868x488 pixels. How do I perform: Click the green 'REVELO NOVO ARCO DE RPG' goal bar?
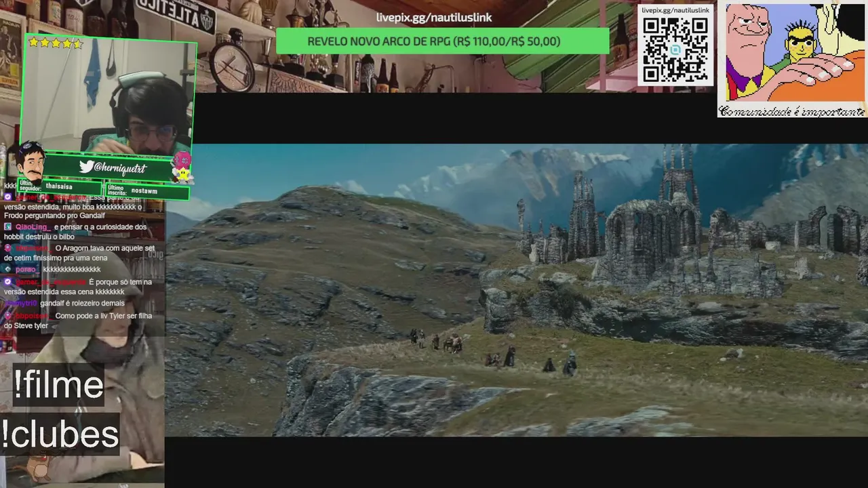[443, 41]
